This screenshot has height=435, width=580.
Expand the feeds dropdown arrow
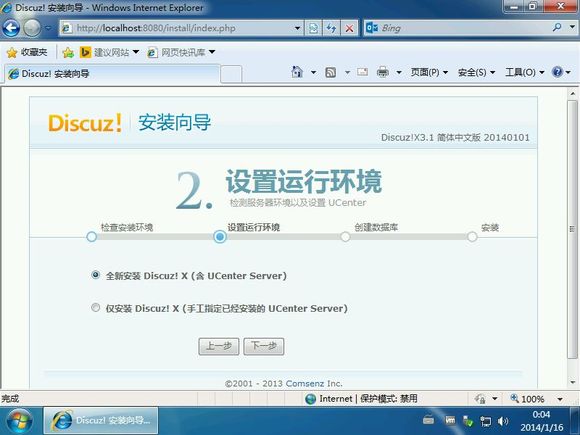point(347,72)
